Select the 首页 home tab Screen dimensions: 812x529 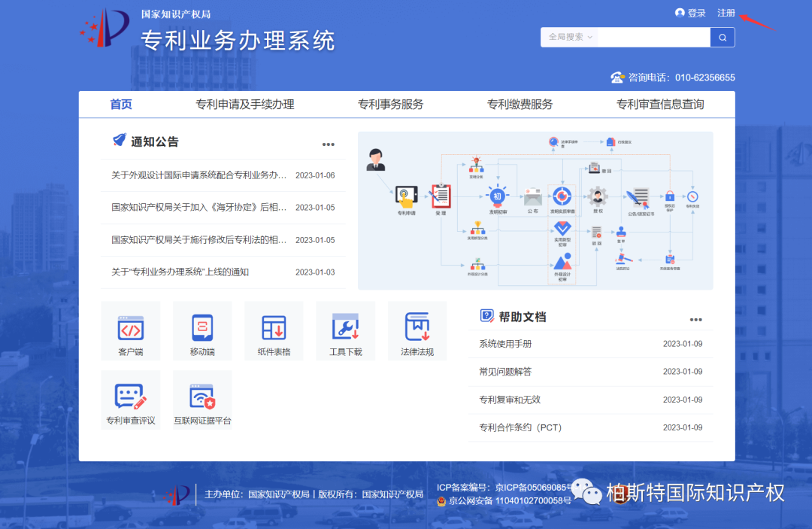pyautogui.click(x=120, y=104)
